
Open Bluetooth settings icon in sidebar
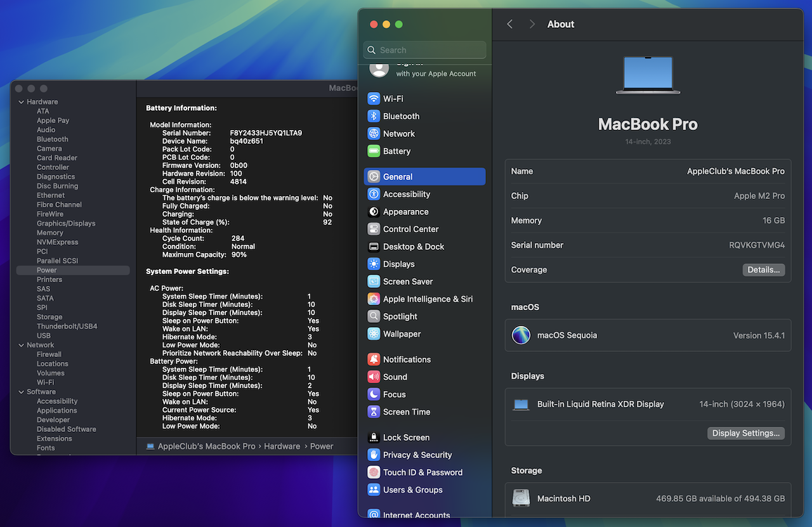click(374, 116)
